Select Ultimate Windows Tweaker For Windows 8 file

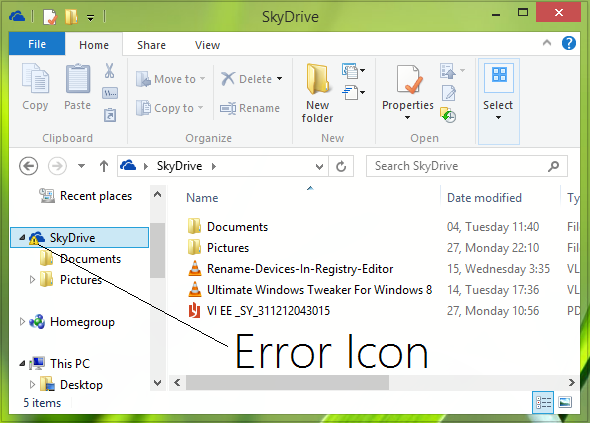tap(310, 290)
